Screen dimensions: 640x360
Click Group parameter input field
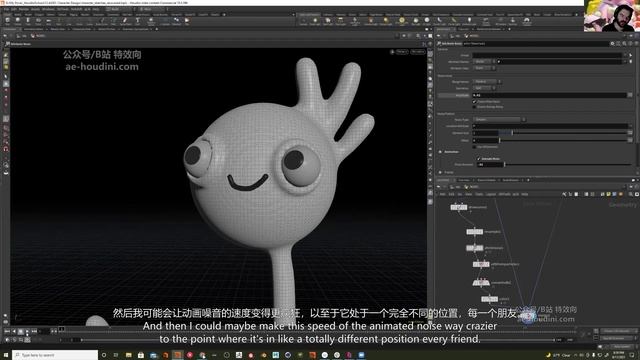click(547, 56)
